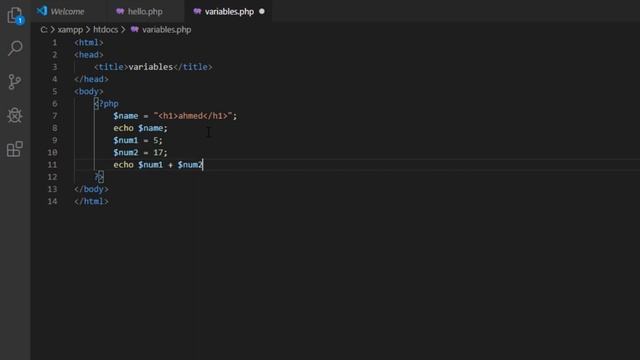Click the $name variable on line 7
Image resolution: width=640 pixels, height=360 pixels.
(x=126, y=116)
